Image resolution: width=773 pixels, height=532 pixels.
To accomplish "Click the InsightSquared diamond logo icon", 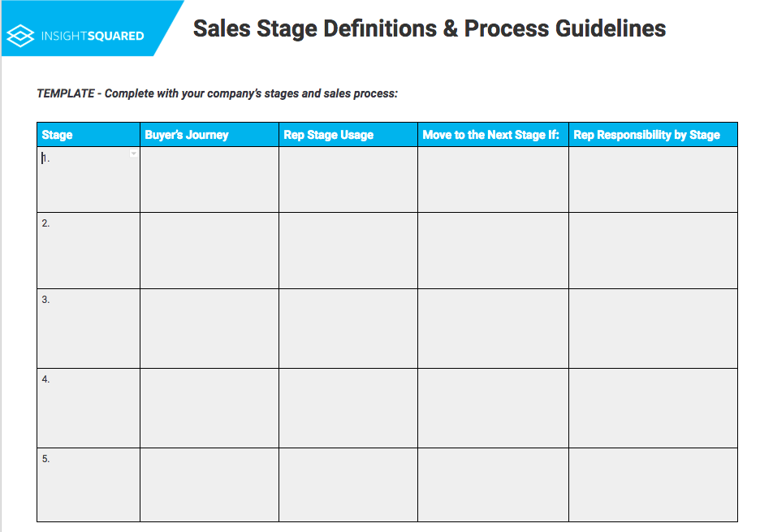I will tap(20, 36).
